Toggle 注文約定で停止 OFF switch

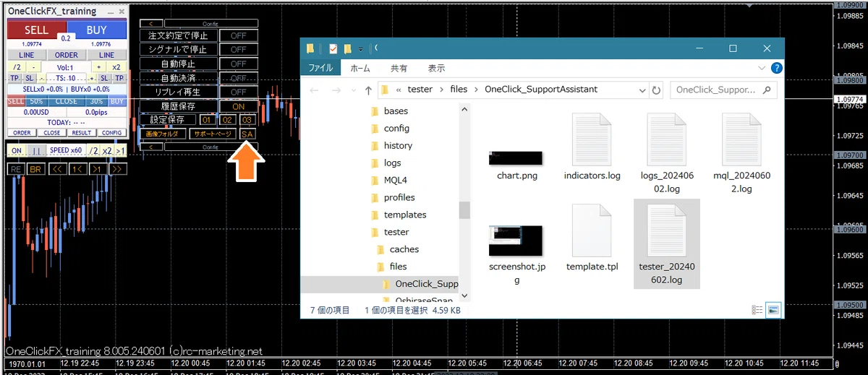click(238, 35)
